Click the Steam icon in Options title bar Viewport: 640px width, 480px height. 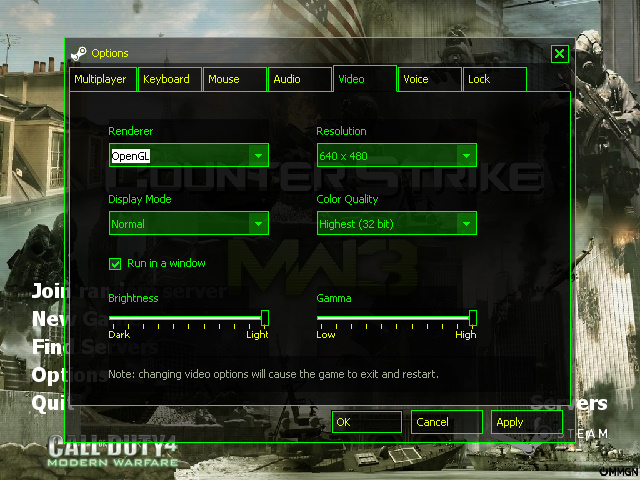tap(78, 53)
